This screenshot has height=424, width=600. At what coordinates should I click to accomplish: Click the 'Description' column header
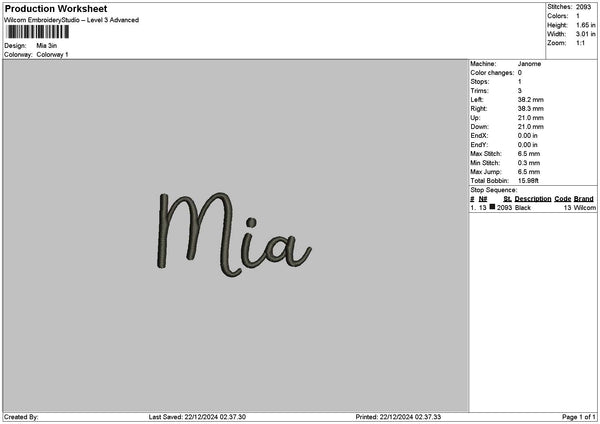click(x=533, y=199)
